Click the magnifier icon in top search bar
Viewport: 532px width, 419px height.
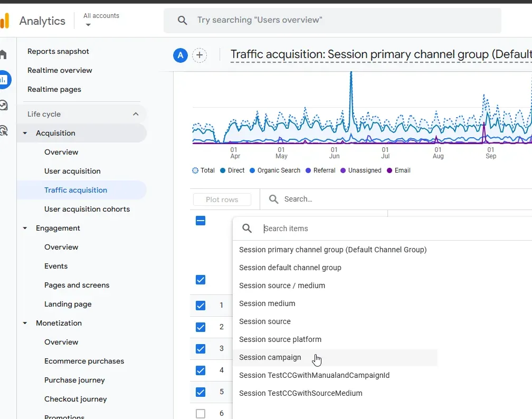tap(182, 21)
